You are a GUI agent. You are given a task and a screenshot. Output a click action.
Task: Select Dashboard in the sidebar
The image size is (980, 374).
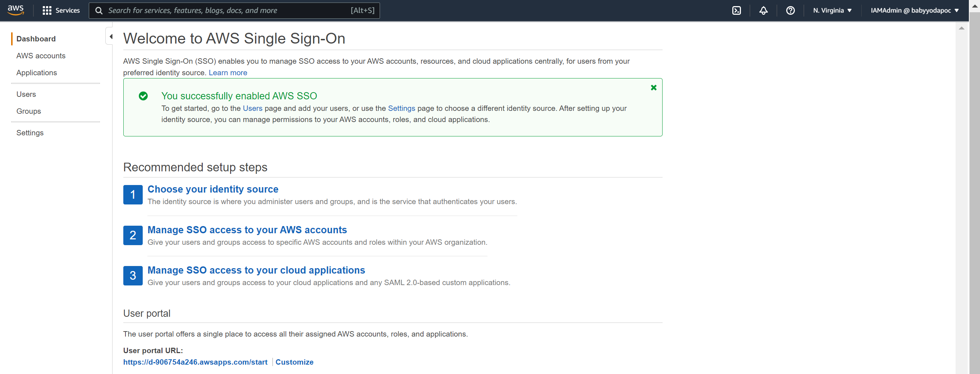pyautogui.click(x=36, y=39)
